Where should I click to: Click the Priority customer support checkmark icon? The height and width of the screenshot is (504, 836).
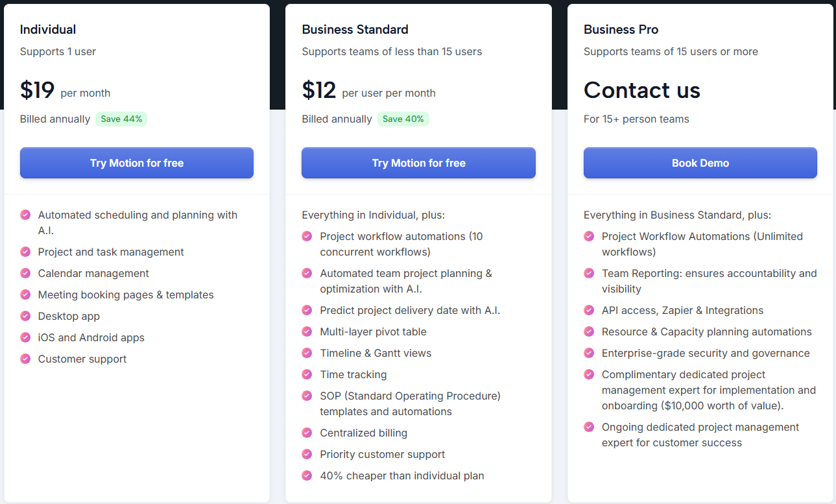coord(307,454)
